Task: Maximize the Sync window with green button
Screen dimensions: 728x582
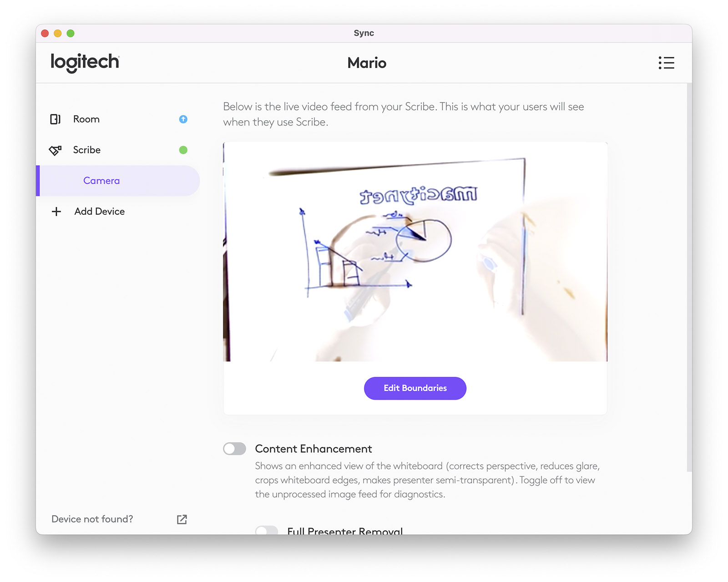Action: 71,33
